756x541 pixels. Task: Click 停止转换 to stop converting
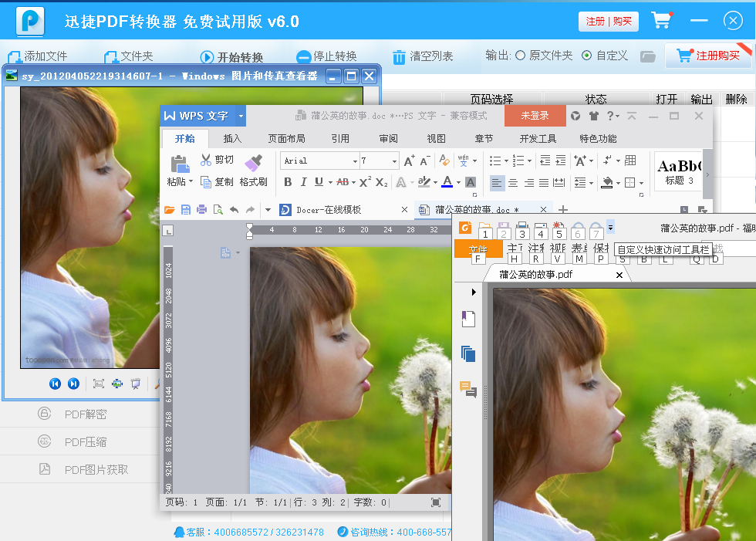(x=326, y=56)
